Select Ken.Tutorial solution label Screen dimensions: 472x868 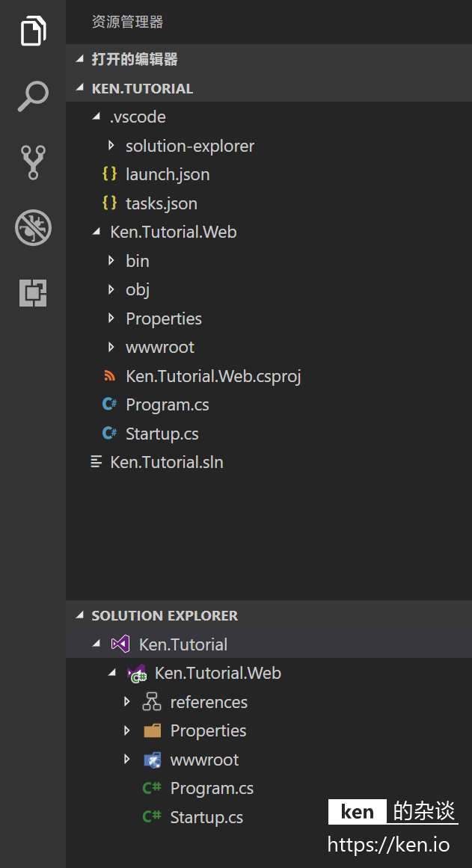tap(183, 644)
